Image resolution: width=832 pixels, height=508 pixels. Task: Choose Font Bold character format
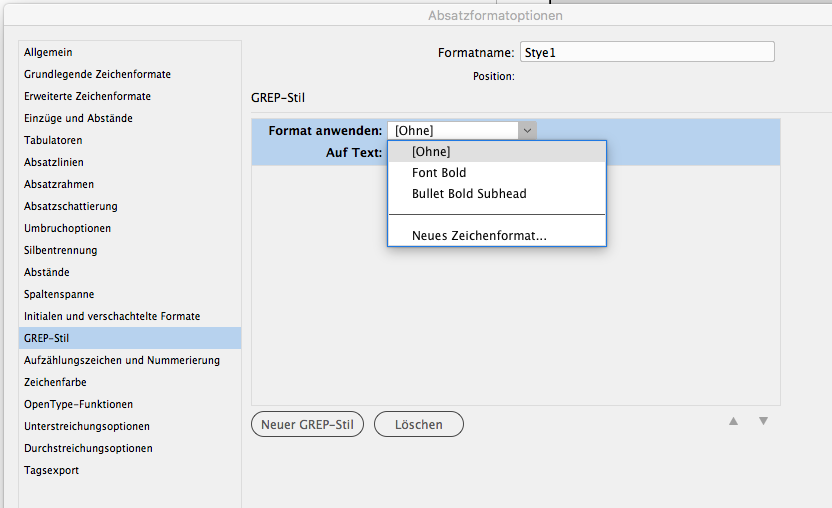[x=439, y=173]
